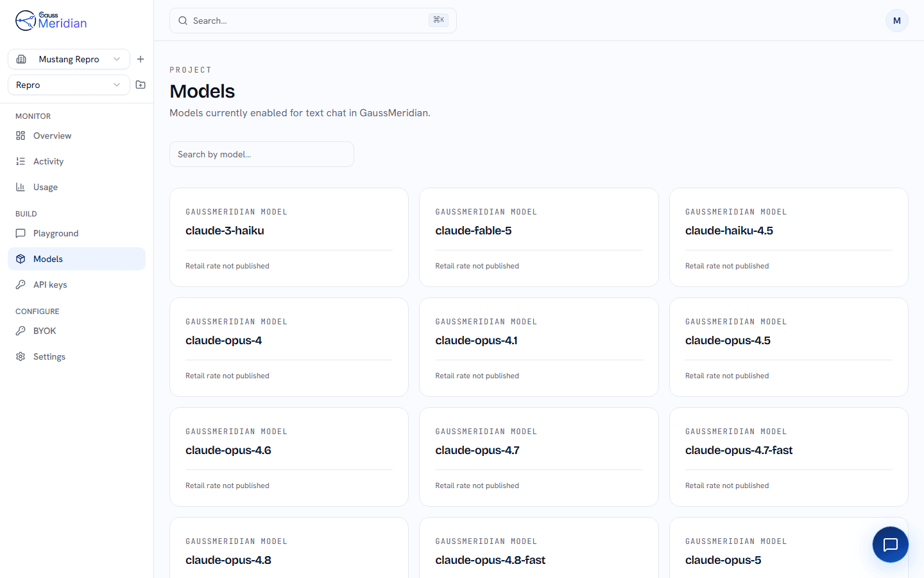The image size is (924, 578).
Task: Click the Models cube icon
Action: coord(21,259)
